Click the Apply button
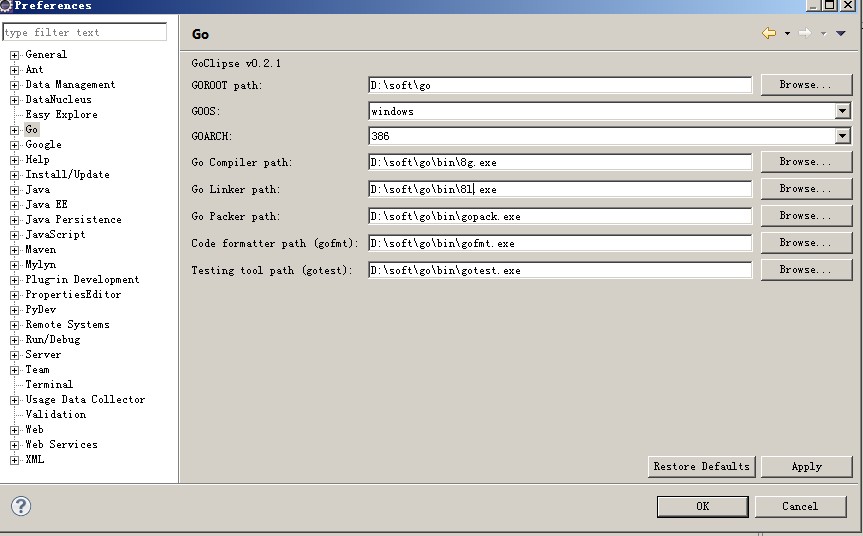 click(x=806, y=467)
